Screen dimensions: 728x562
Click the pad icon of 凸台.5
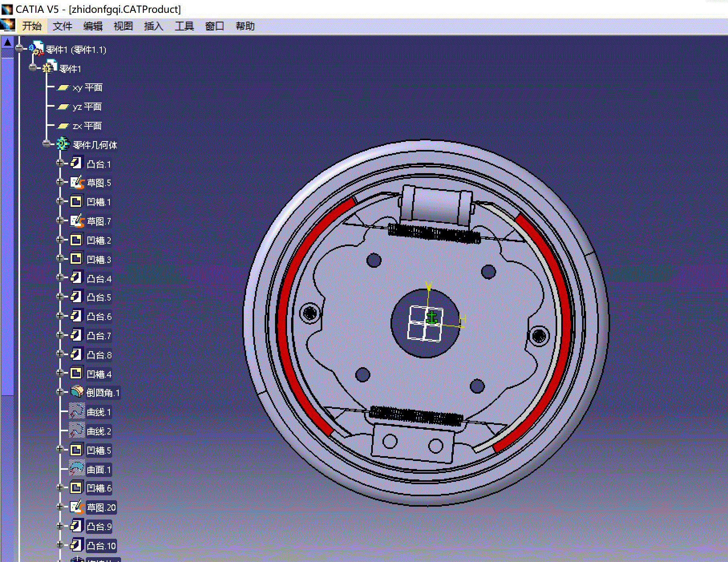click(x=76, y=297)
